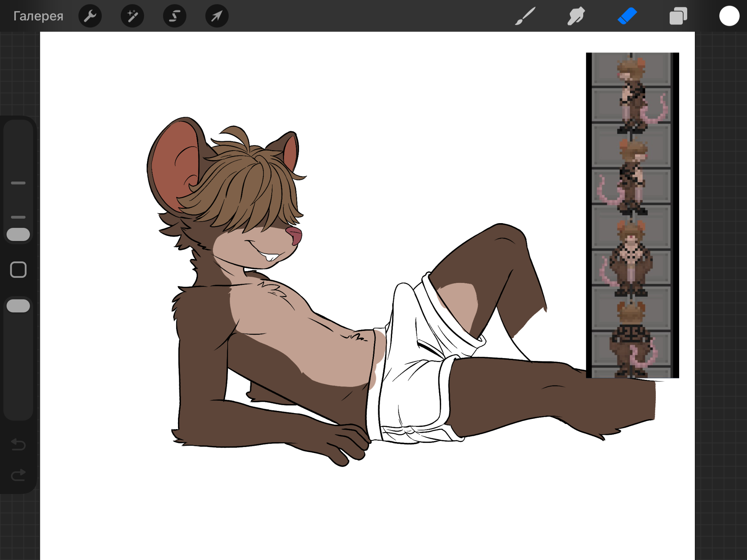The height and width of the screenshot is (560, 747).
Task: Tap the upper notch on the size slider
Action: click(x=18, y=183)
